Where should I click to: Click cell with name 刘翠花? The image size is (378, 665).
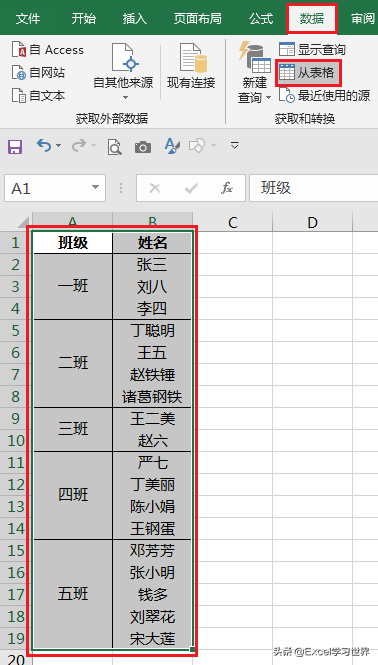[152, 616]
